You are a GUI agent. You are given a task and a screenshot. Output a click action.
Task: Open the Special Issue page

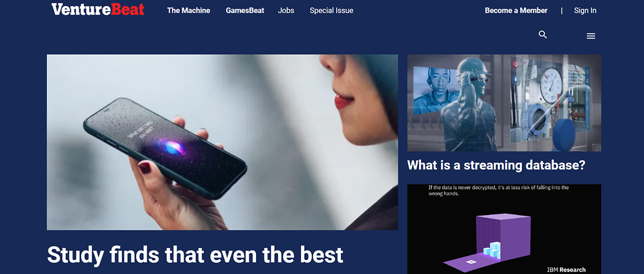pyautogui.click(x=331, y=10)
